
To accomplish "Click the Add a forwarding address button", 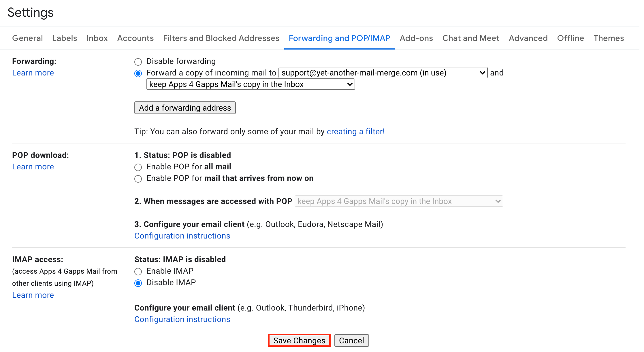I will pyautogui.click(x=185, y=108).
